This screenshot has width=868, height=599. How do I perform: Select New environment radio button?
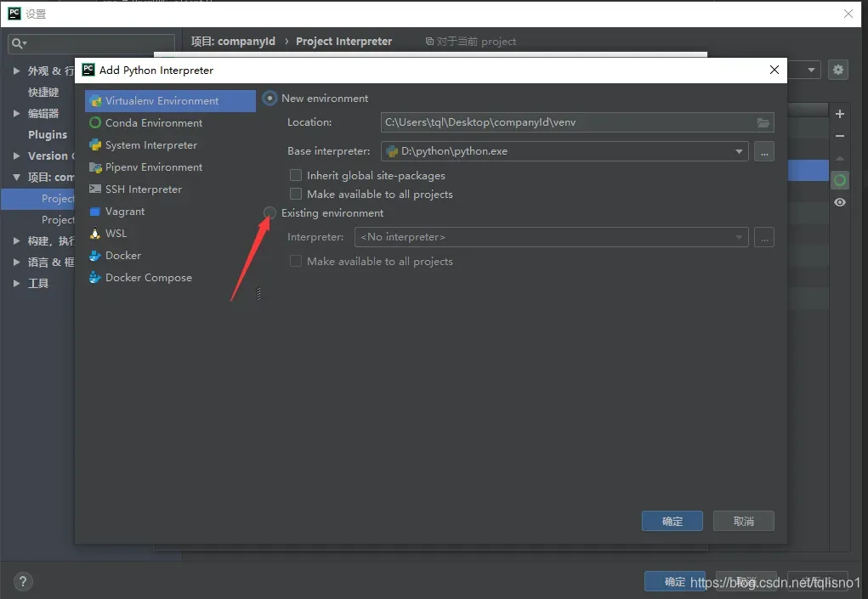click(x=269, y=99)
